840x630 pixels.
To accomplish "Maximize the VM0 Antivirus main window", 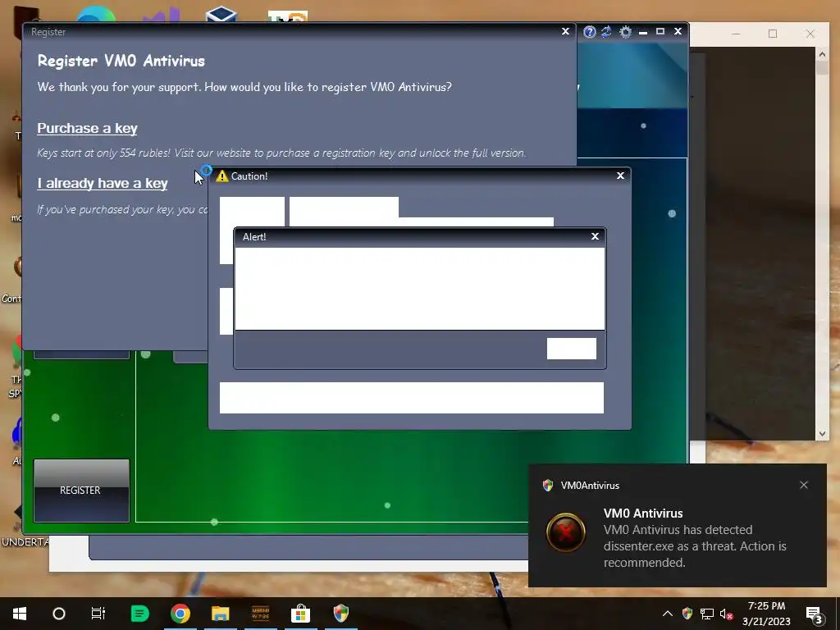I will point(660,32).
